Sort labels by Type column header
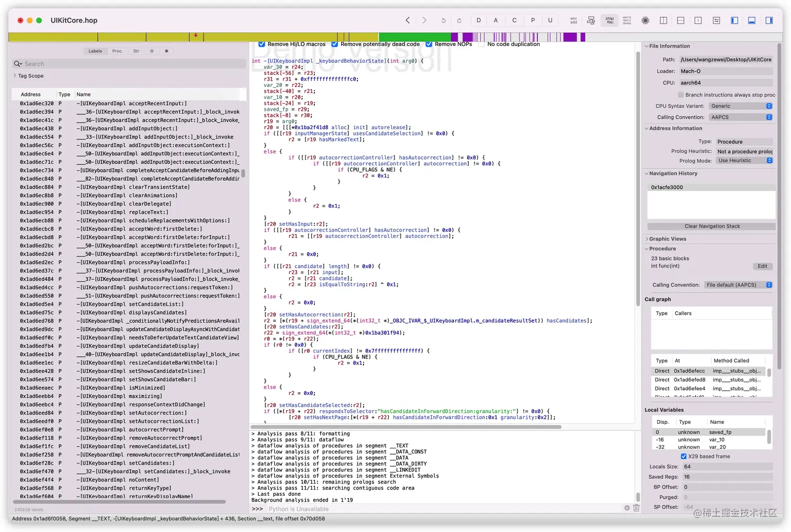Viewport: 791px width, 532px height. pos(64,95)
